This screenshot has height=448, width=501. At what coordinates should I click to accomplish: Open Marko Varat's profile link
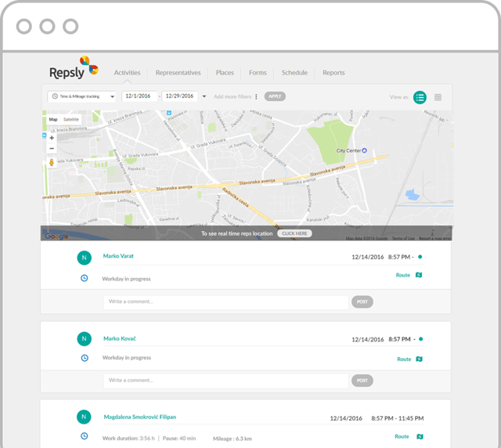tap(118, 256)
